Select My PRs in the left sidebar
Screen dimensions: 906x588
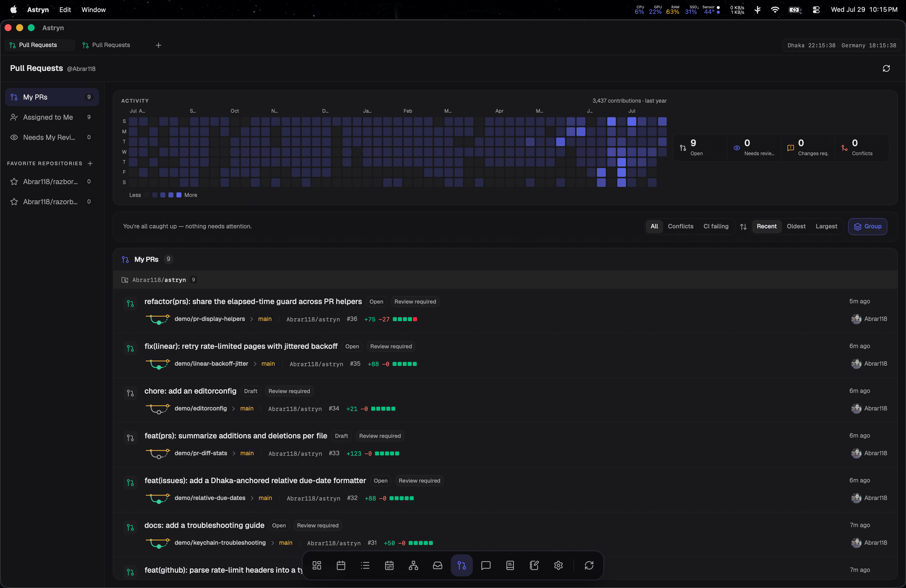pyautogui.click(x=52, y=97)
